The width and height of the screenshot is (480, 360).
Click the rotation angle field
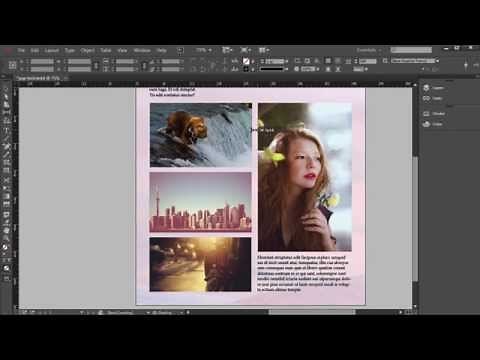pos(171,61)
